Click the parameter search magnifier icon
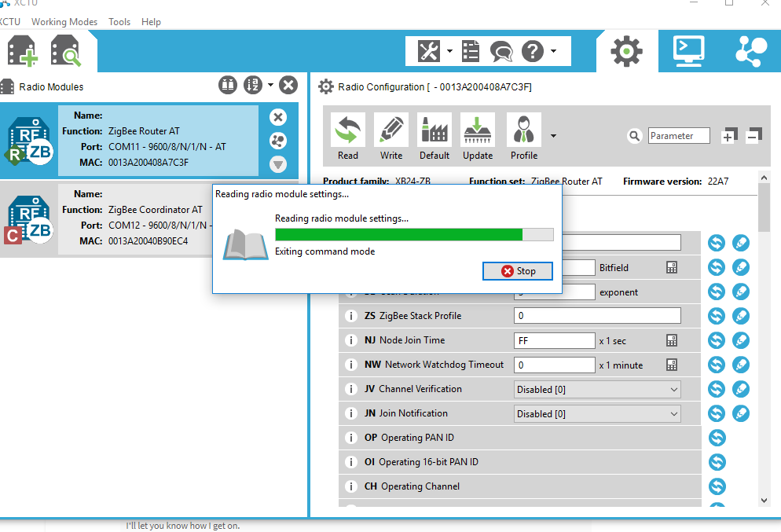781x532 pixels. pyautogui.click(x=635, y=135)
